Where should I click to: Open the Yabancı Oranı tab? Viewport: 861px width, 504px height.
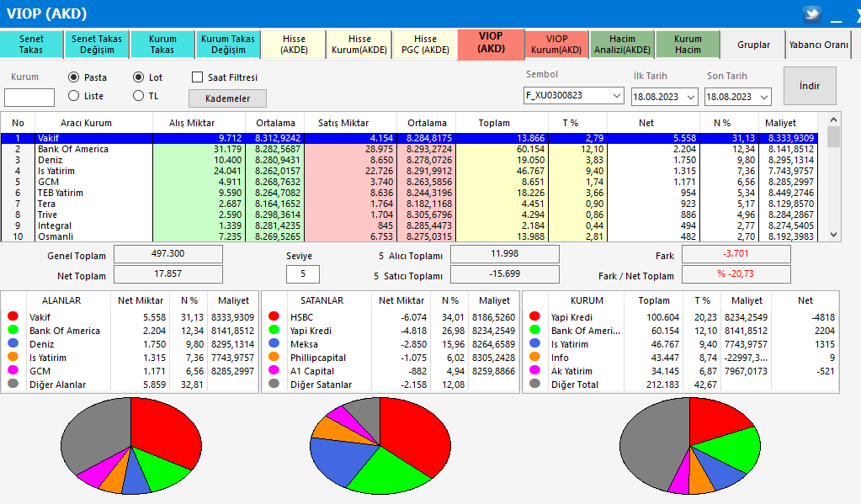point(818,45)
